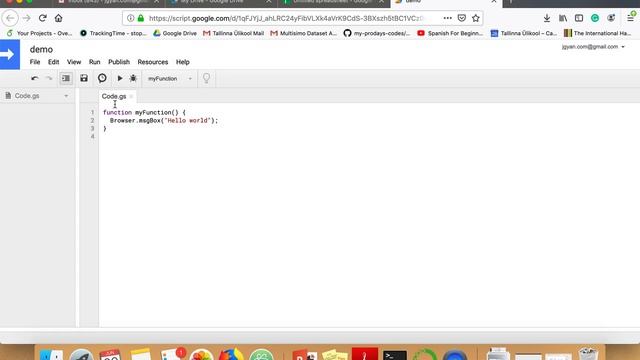Open The International Ha... bookmark
640x360 pixels.
(x=598, y=33)
